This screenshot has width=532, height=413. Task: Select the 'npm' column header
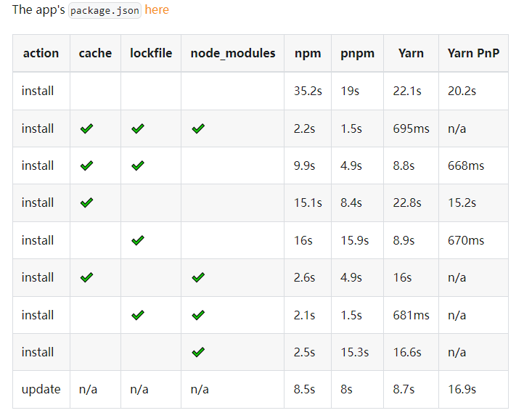(x=308, y=54)
